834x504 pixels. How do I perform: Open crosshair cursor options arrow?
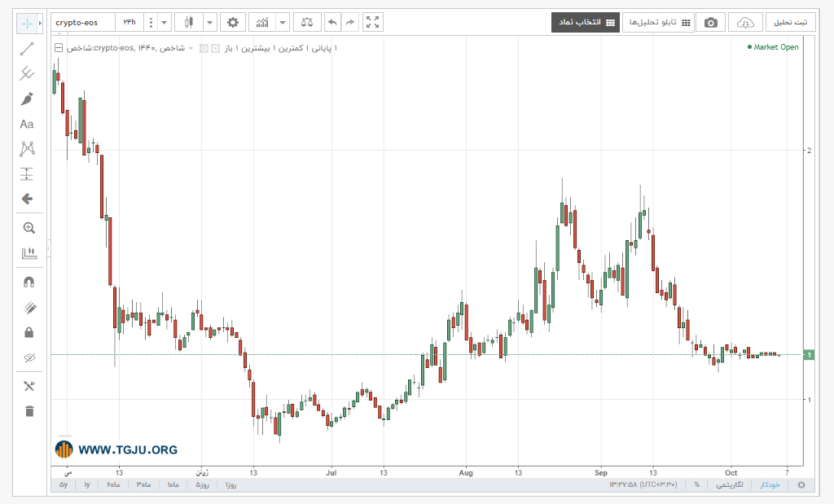(40, 24)
